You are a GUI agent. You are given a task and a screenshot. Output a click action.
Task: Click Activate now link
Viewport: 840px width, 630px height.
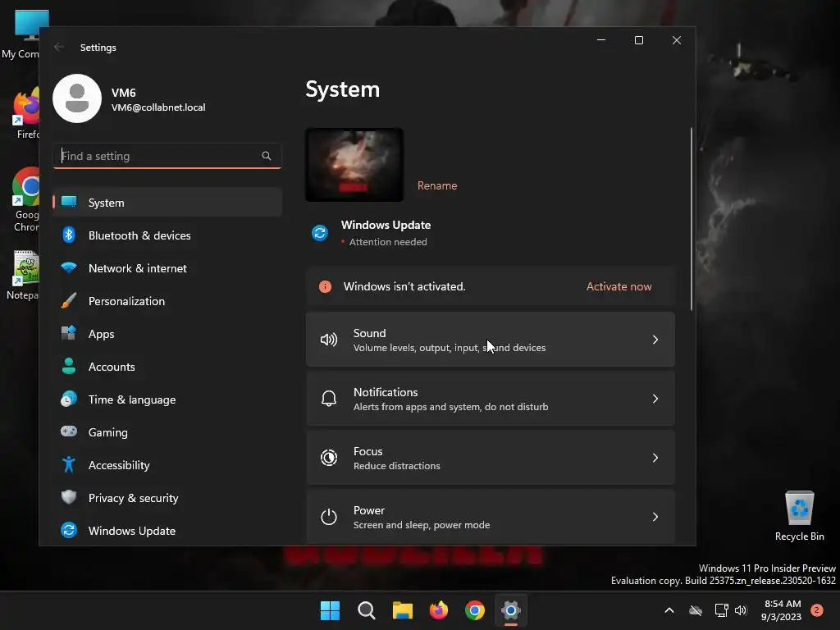619,286
